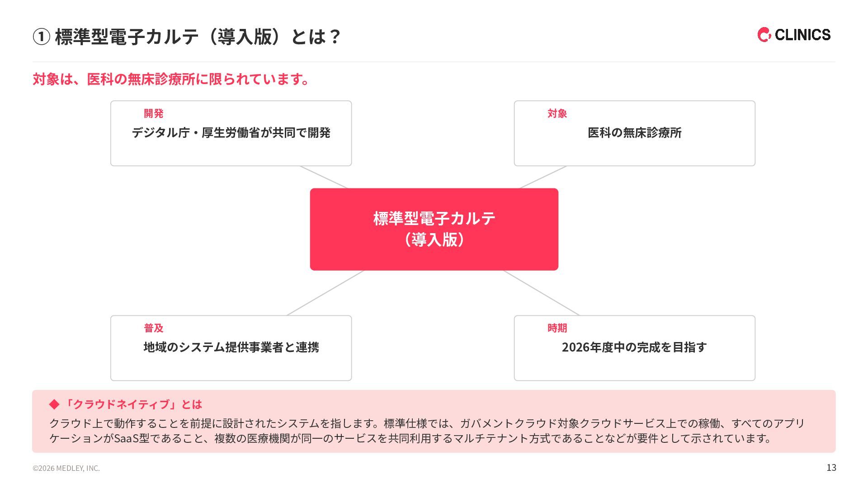This screenshot has width=868, height=488.
Task: Select the 開発 box label
Action: (x=154, y=113)
